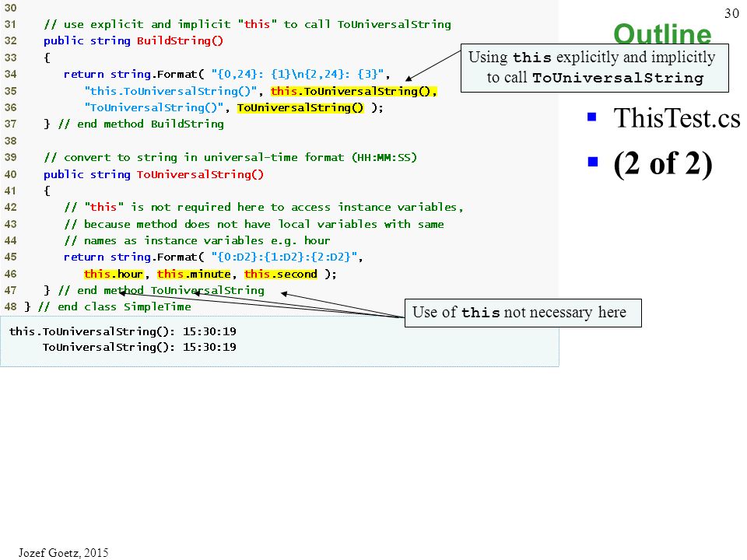The image size is (747, 560).
Task: Click the highlighted 'this.minute' on line 46
Action: [194, 274]
